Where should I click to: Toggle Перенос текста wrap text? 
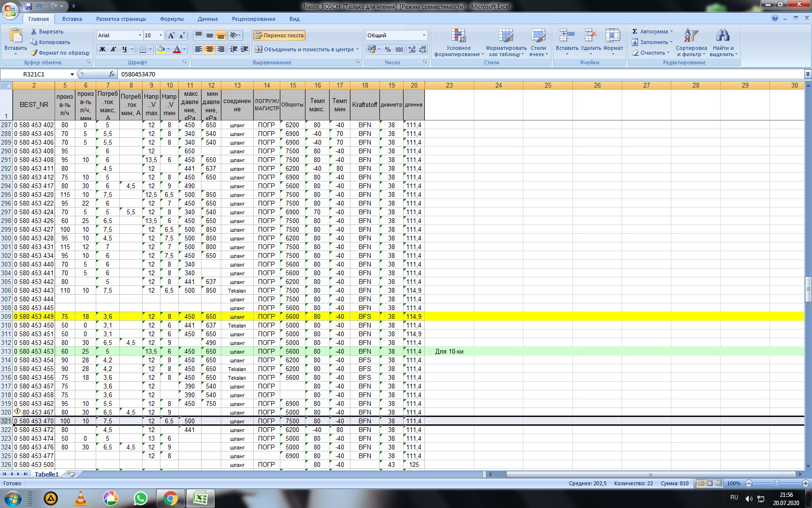[279, 35]
